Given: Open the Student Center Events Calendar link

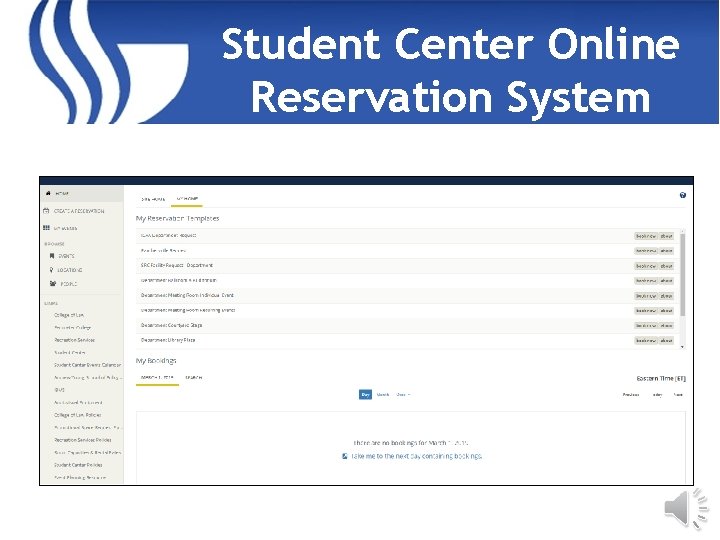Looking at the screenshot, I should pos(87,365).
